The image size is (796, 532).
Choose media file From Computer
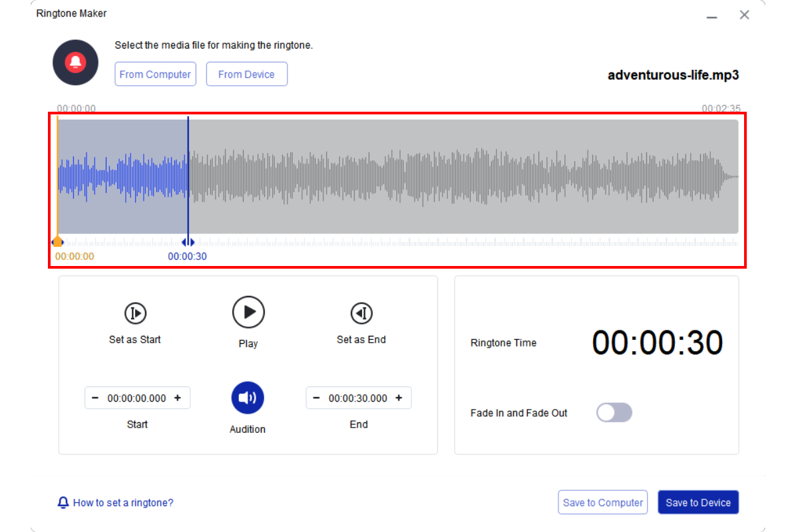coord(155,74)
